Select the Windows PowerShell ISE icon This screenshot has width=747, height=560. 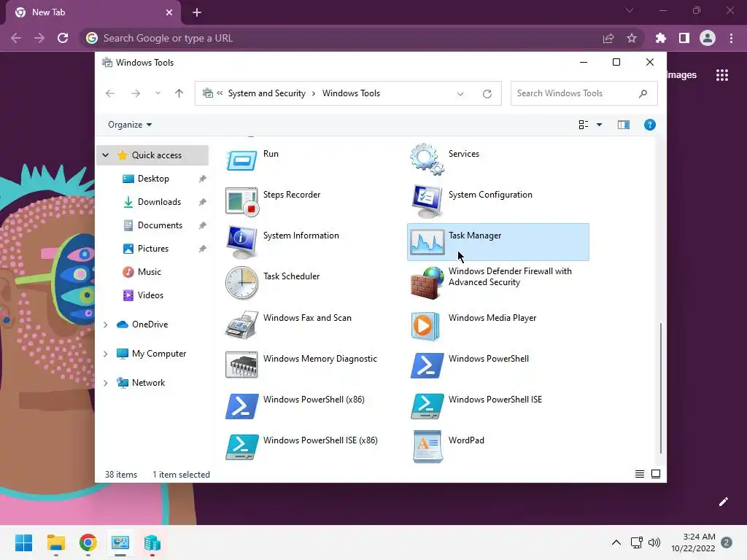point(427,406)
